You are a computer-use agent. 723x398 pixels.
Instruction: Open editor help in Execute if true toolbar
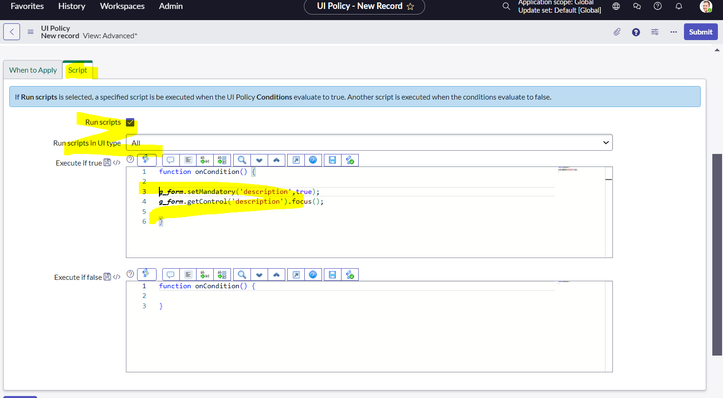tap(313, 160)
